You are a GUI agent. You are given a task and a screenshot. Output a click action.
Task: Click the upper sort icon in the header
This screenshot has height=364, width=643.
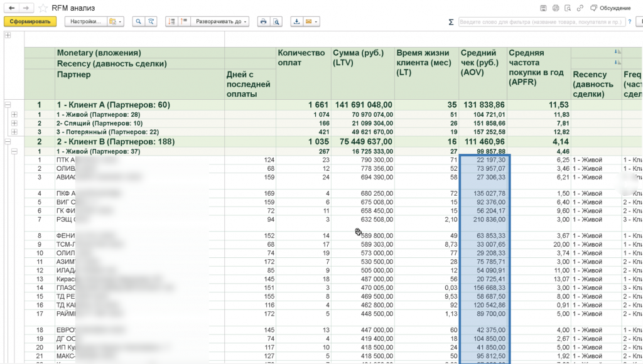click(x=618, y=51)
